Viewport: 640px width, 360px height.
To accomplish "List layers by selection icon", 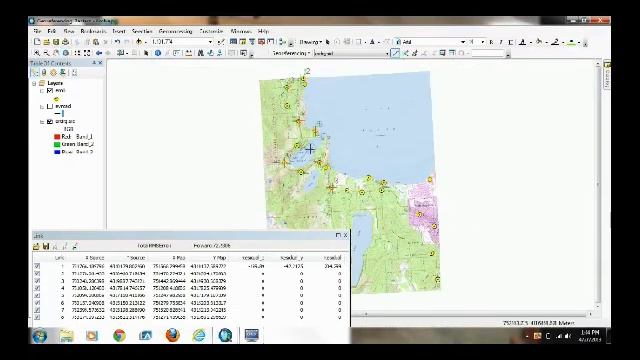I will pos(63,73).
